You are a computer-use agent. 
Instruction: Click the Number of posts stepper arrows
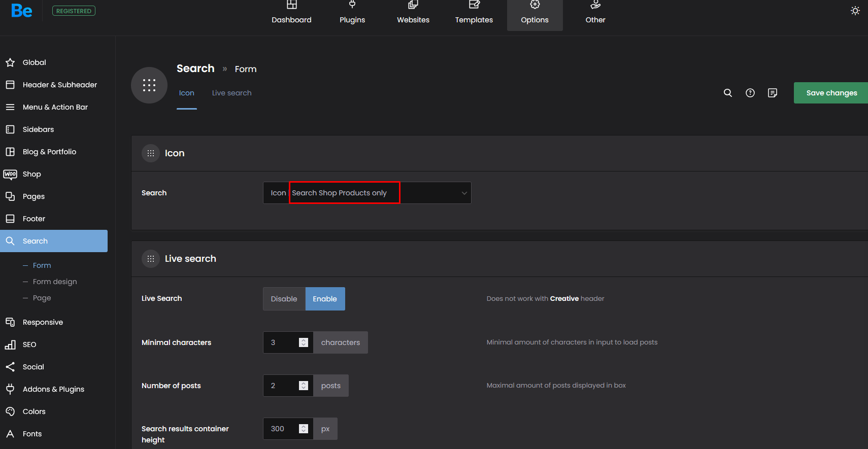(x=304, y=386)
